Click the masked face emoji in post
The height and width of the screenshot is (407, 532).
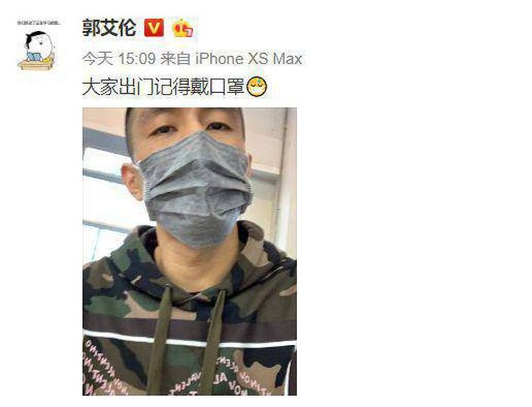point(257,87)
